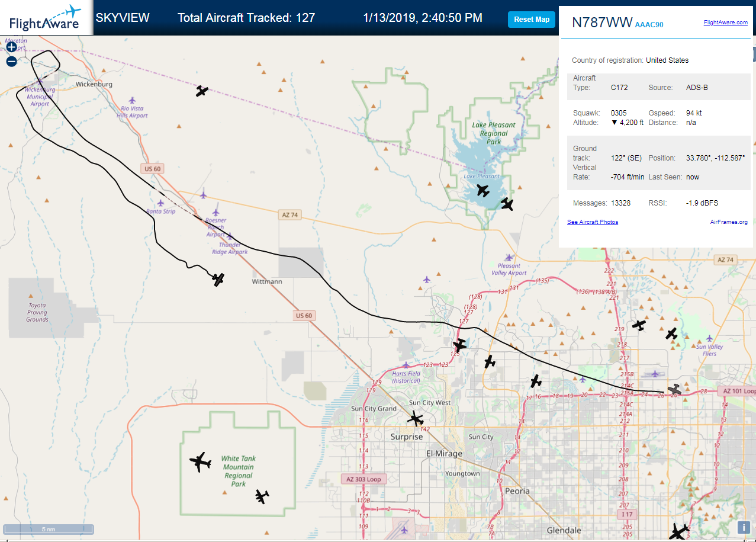The width and height of the screenshot is (756, 542).
Task: Select small aircraft in White Tank park
Action: click(x=262, y=496)
